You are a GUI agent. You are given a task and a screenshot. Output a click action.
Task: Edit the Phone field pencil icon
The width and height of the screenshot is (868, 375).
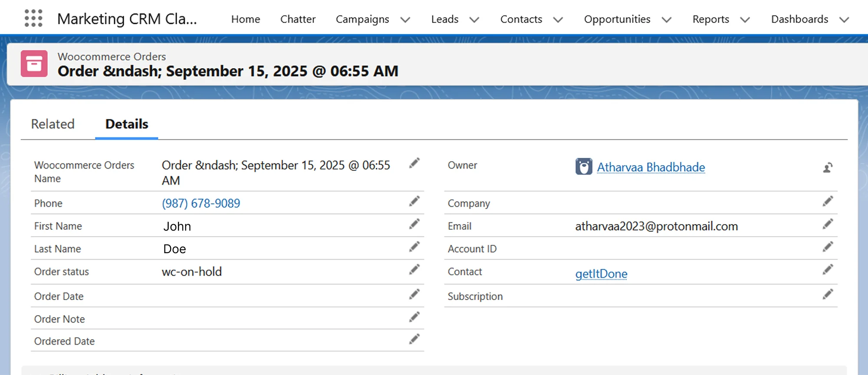coord(414,202)
